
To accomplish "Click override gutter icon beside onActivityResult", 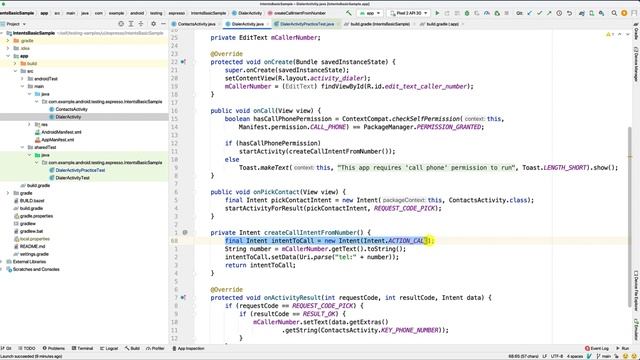I will [x=184, y=298].
